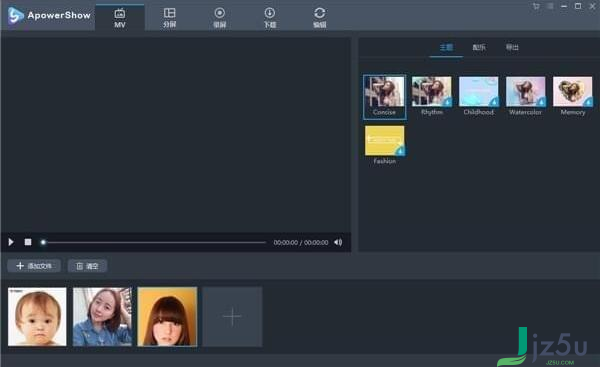Download the Rhythm theme via its badge icon
This screenshot has width=600, height=367.
(447, 102)
